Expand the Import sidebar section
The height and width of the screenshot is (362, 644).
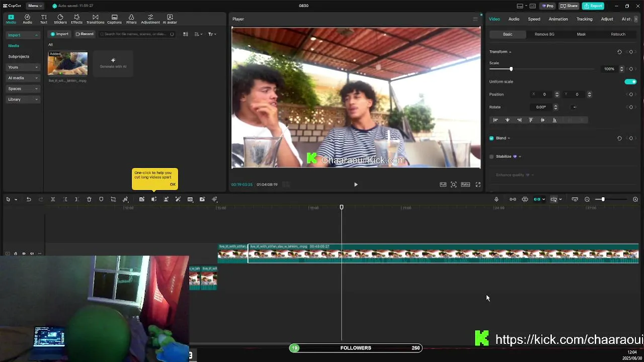coord(23,35)
